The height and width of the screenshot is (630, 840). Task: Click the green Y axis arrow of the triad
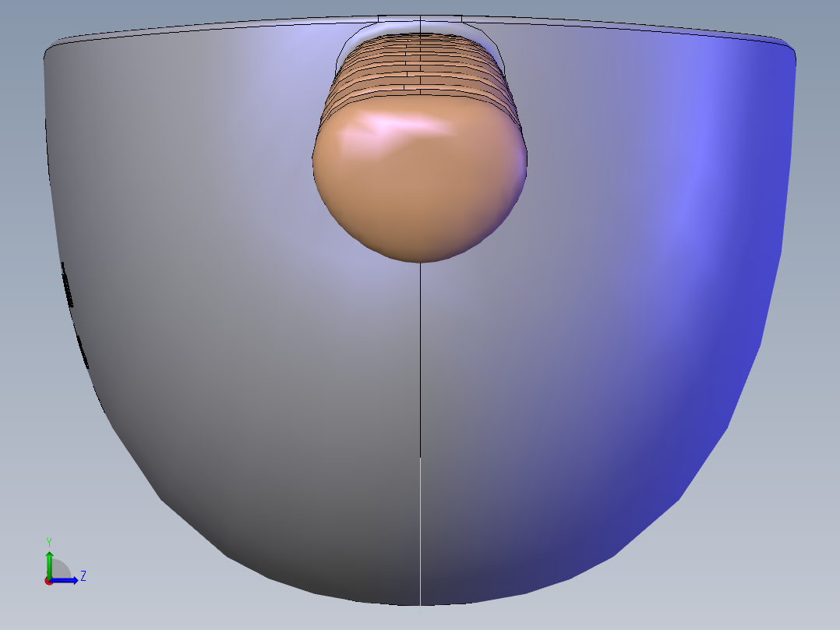(49, 564)
